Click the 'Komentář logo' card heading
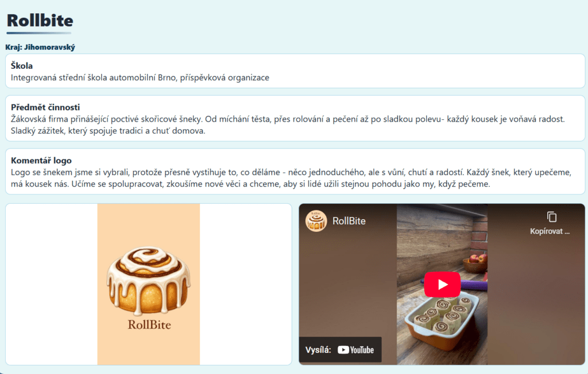Screen dimensions: 588x374 41,161
